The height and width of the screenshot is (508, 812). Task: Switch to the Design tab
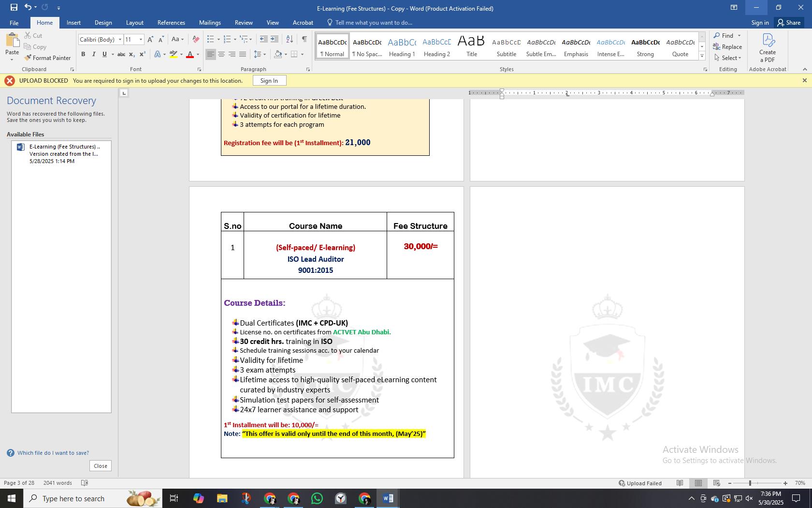103,23
